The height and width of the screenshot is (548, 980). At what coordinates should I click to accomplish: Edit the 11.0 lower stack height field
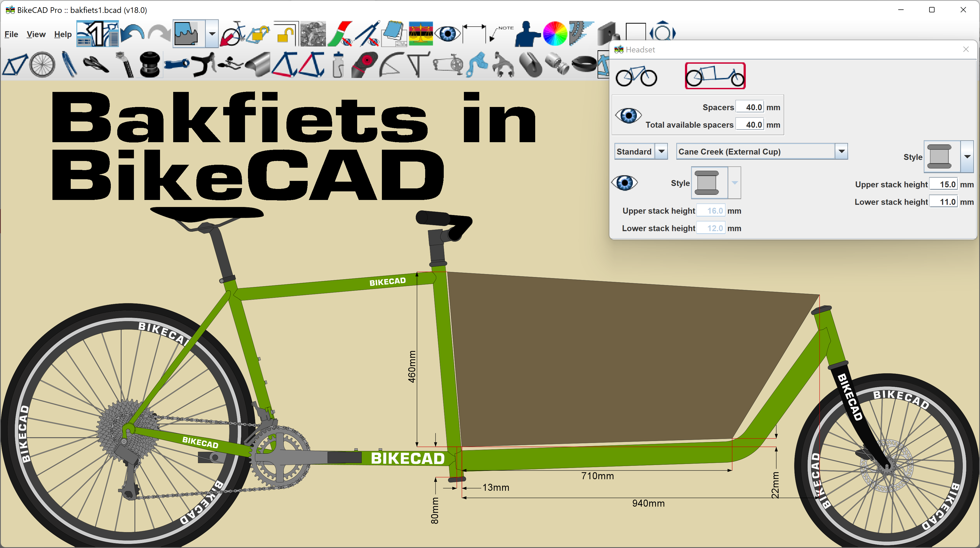(943, 202)
